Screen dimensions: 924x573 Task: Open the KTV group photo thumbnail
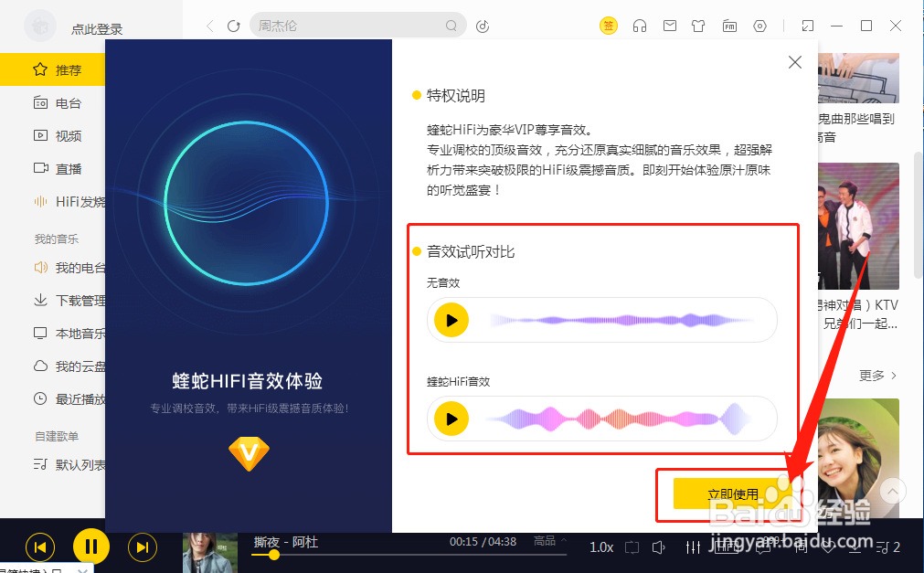(x=858, y=227)
